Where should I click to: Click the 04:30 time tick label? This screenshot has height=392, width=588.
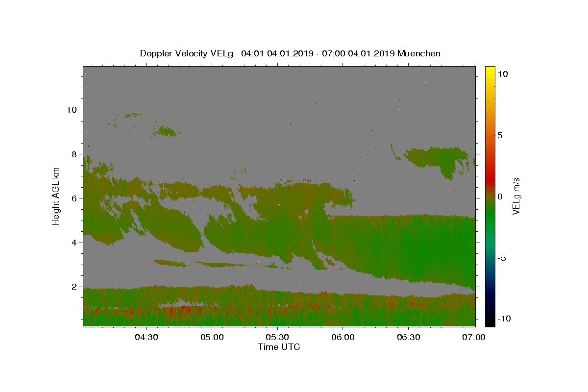pyautogui.click(x=146, y=337)
